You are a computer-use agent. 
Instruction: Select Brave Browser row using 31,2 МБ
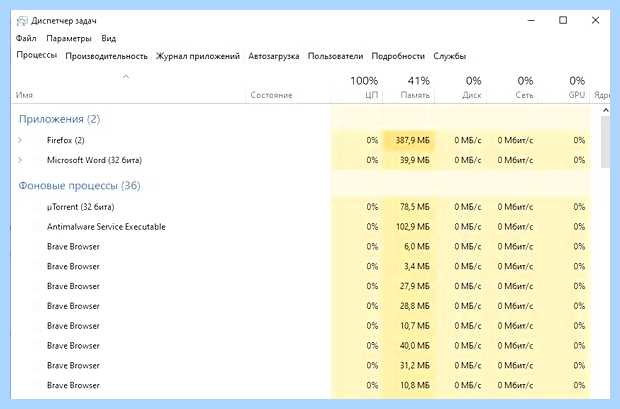(x=302, y=365)
